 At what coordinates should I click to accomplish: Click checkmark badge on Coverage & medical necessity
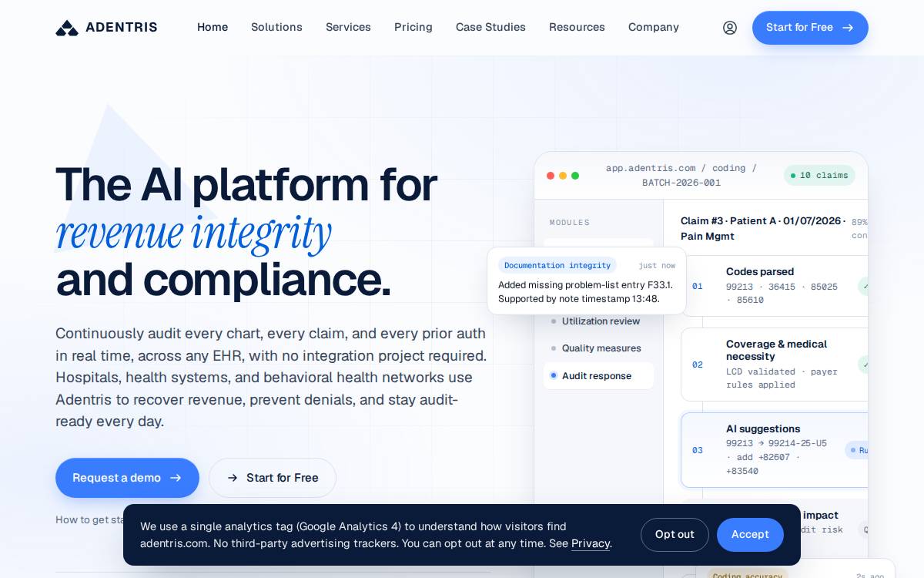(864, 365)
